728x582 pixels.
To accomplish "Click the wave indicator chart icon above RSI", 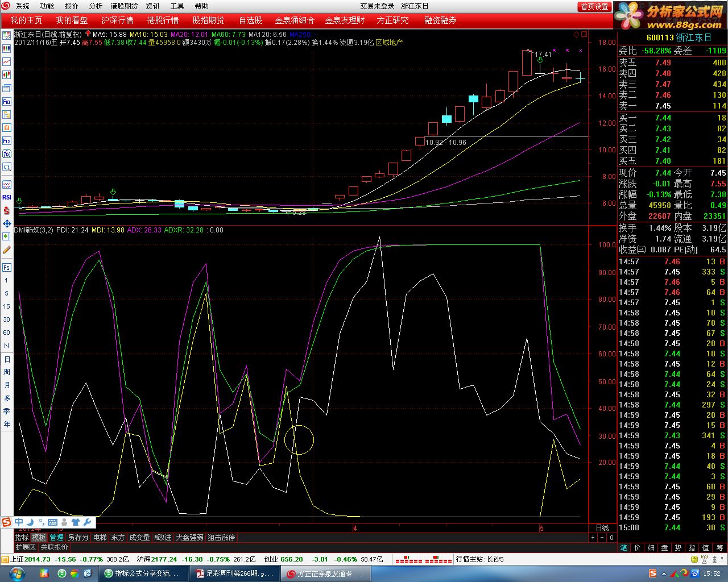I will click(7, 185).
